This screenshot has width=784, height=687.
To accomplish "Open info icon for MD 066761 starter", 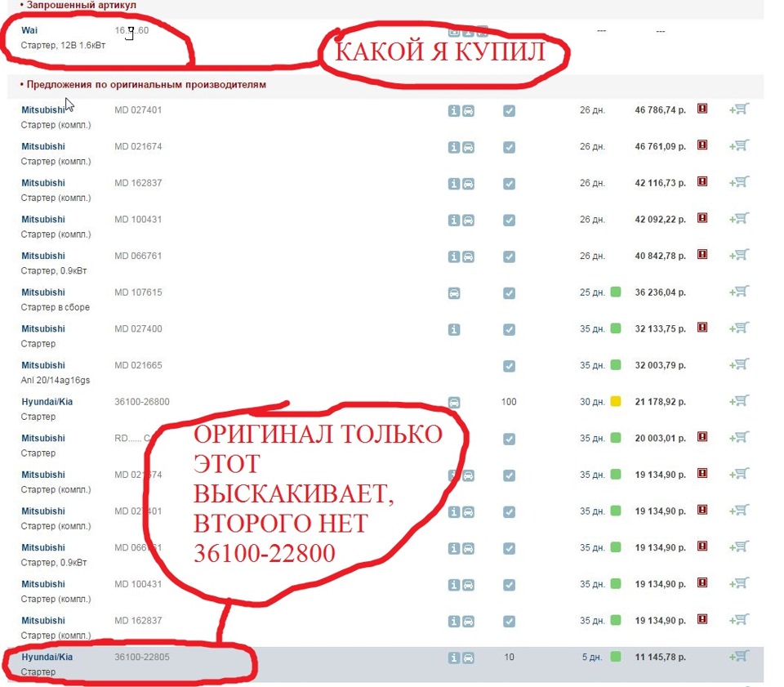I will (x=454, y=256).
